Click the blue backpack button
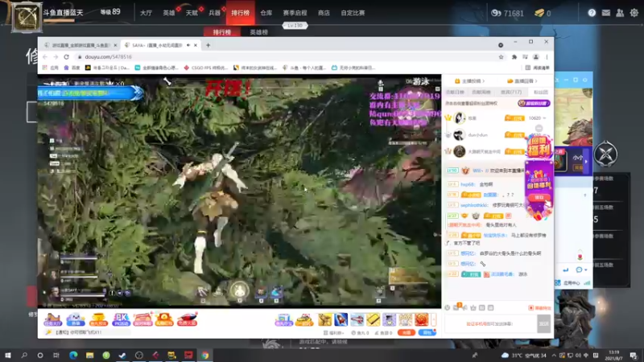 (427, 332)
